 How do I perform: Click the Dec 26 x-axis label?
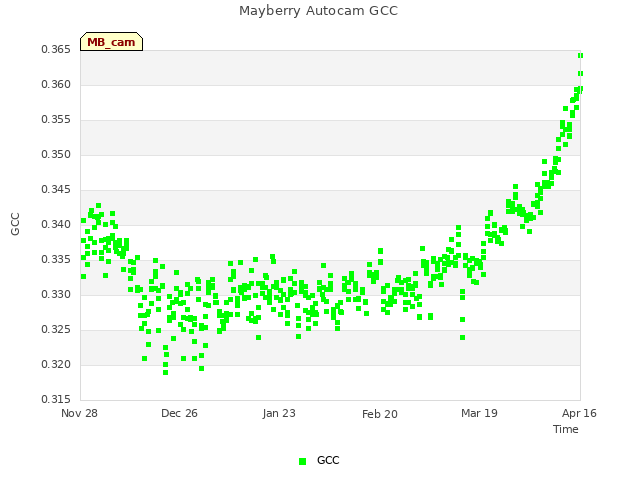tap(179, 413)
